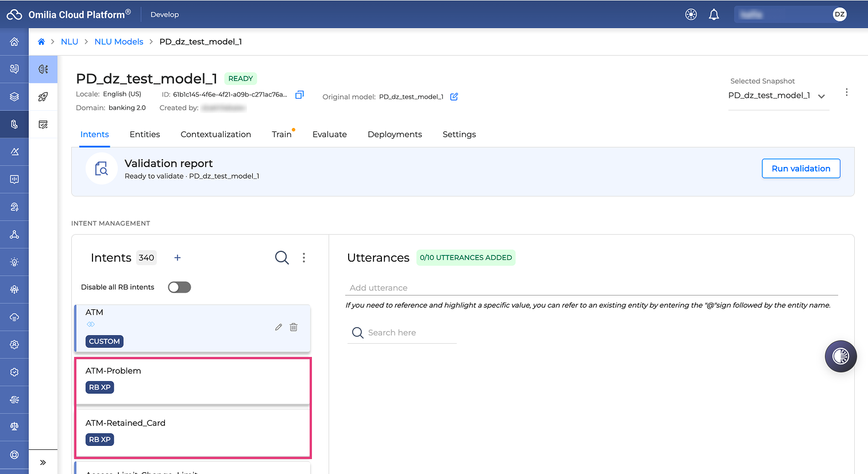This screenshot has height=474, width=868.
Task: Click the checkmark badge icon in the sidebar
Action: click(x=14, y=372)
